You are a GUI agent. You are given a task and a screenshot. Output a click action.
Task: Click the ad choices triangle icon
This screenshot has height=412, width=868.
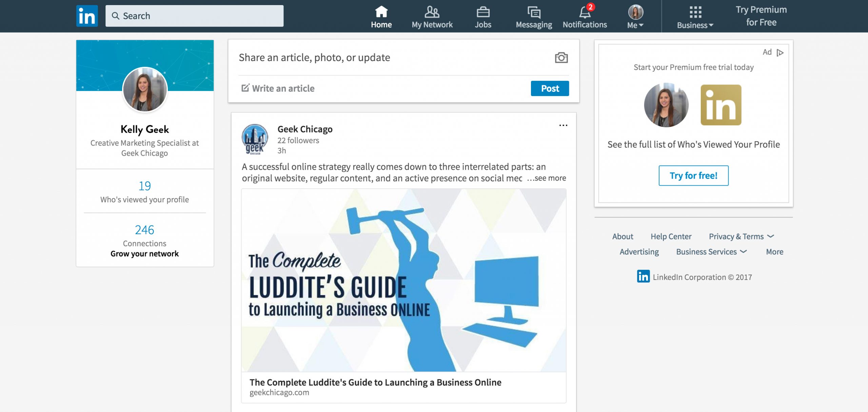tap(780, 53)
